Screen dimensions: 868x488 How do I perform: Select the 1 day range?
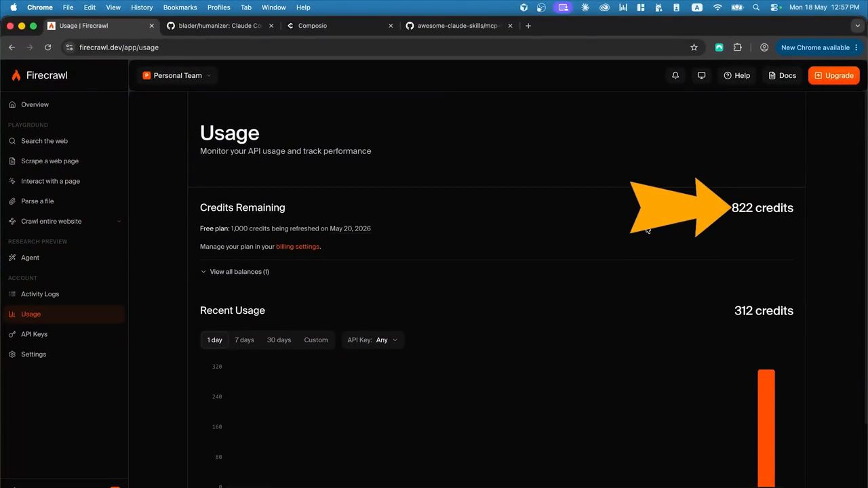tap(215, 340)
